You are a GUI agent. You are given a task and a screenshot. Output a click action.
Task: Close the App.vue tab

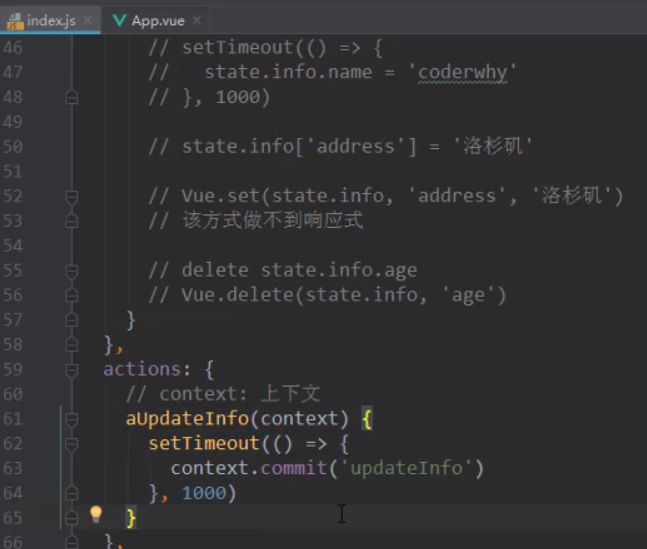[x=197, y=20]
